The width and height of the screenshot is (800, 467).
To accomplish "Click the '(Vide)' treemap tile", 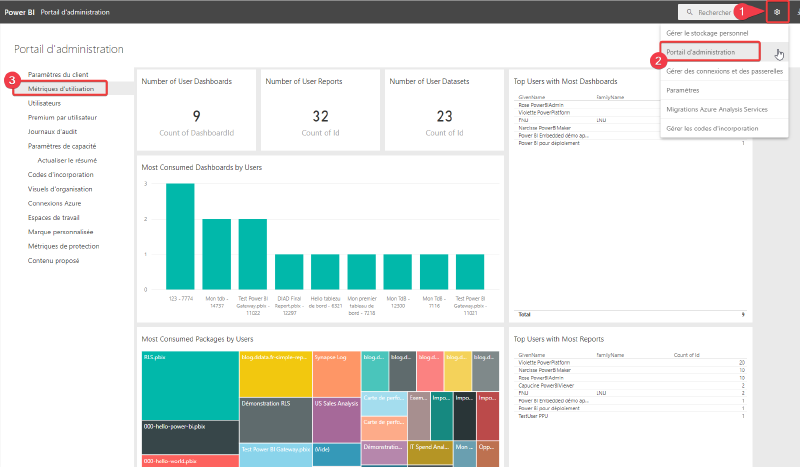I will tap(336, 454).
